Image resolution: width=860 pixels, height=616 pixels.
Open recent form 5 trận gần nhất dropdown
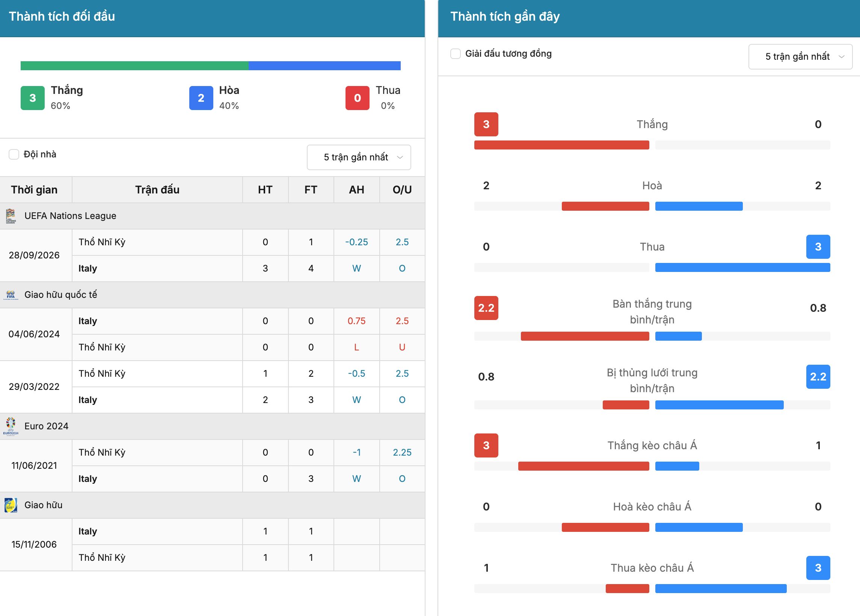(800, 57)
